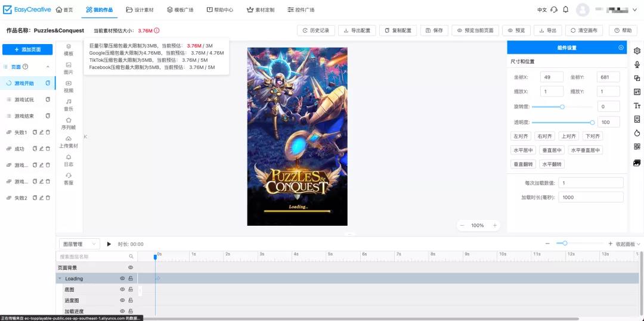Click the 旋转度 rotation slider handle

[x=562, y=107]
